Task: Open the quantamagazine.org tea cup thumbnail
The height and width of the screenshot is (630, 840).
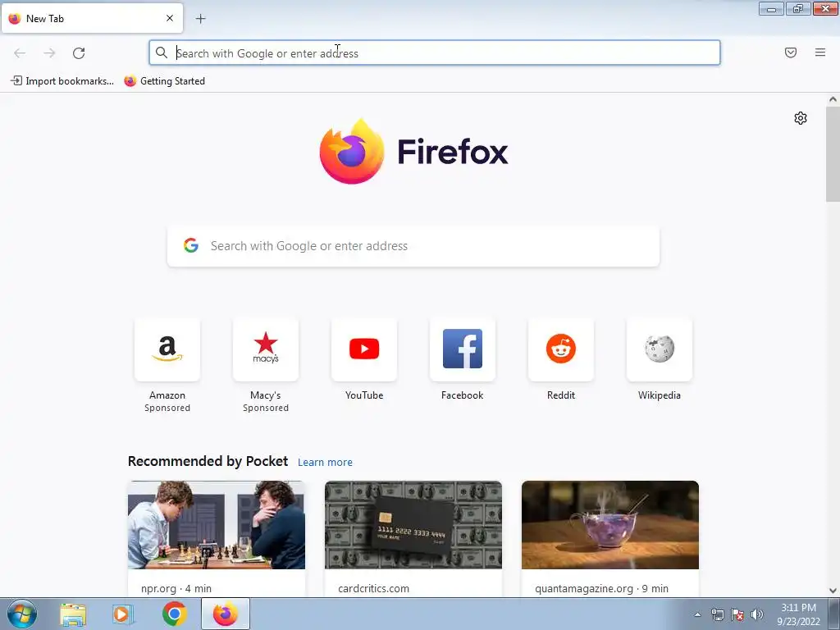Action: click(x=610, y=525)
